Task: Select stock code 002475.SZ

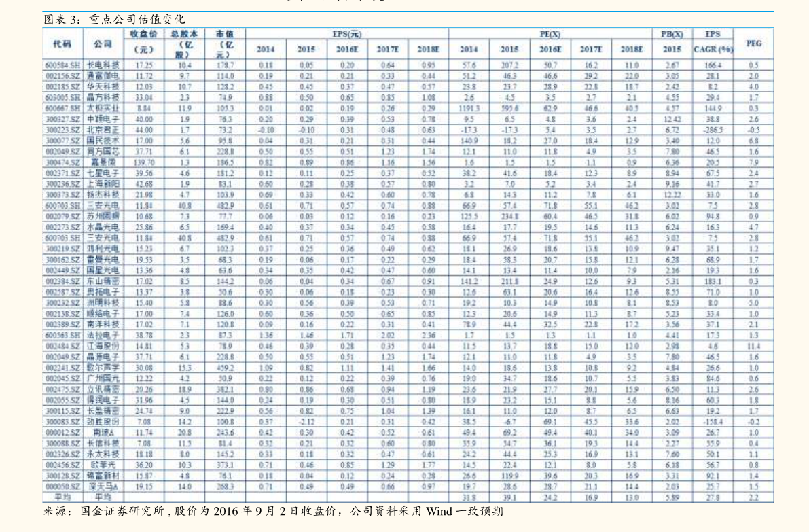Action: coord(62,389)
